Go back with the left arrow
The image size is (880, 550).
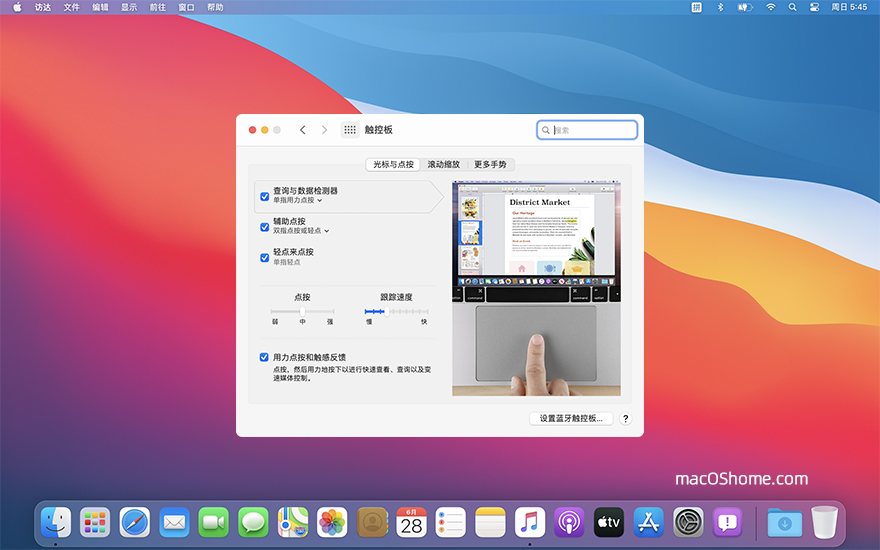pyautogui.click(x=302, y=130)
